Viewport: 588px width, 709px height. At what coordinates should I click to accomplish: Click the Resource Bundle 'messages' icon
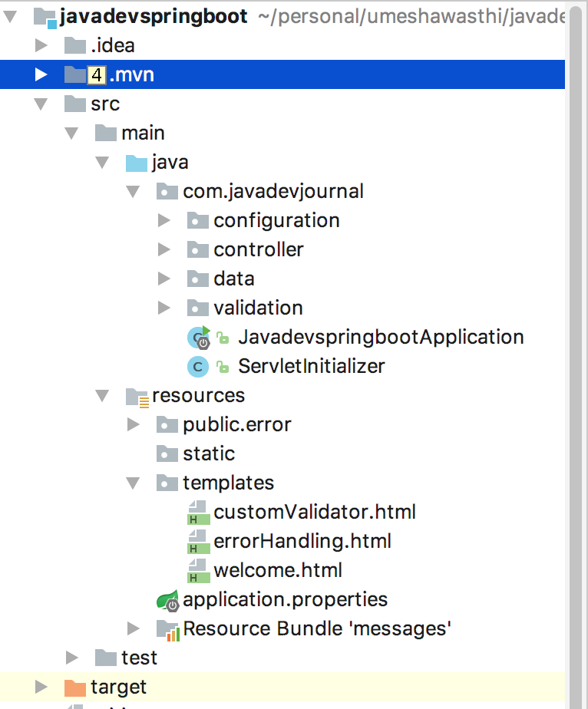167,630
